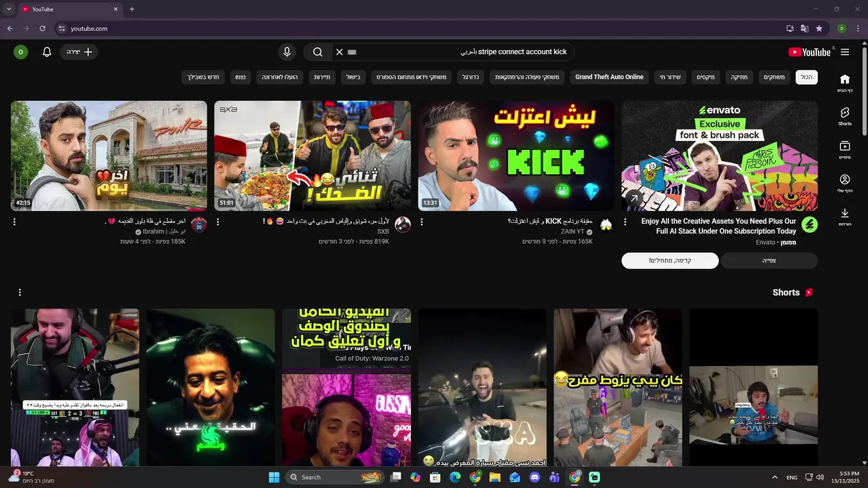
Task: Open the Chrome profile avatar
Action: (842, 28)
